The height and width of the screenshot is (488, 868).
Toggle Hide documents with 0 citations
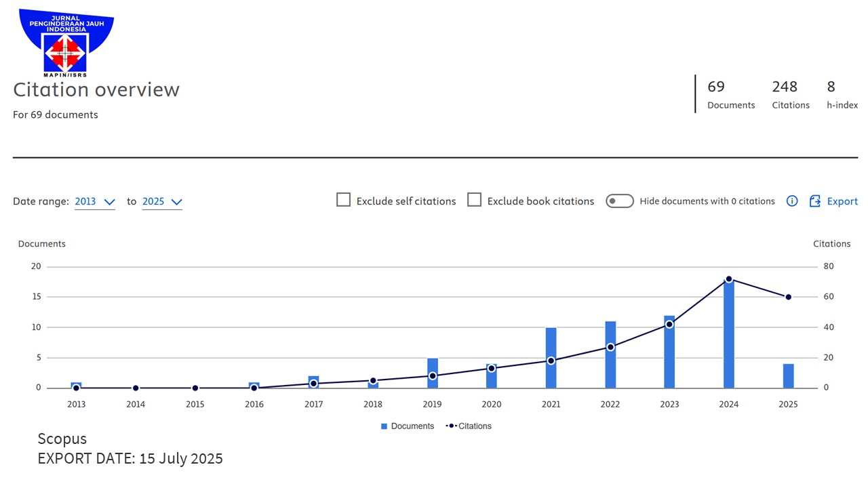pyautogui.click(x=619, y=201)
